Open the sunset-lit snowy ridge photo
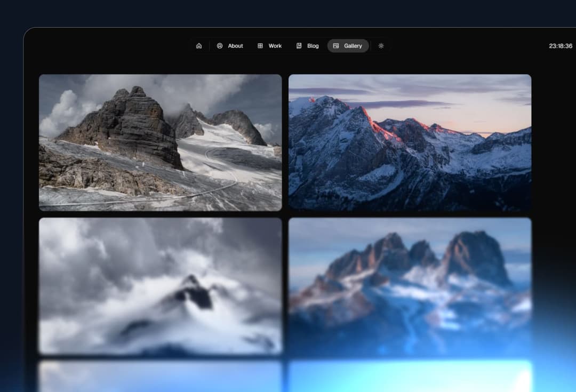This screenshot has height=392, width=576. tap(410, 142)
